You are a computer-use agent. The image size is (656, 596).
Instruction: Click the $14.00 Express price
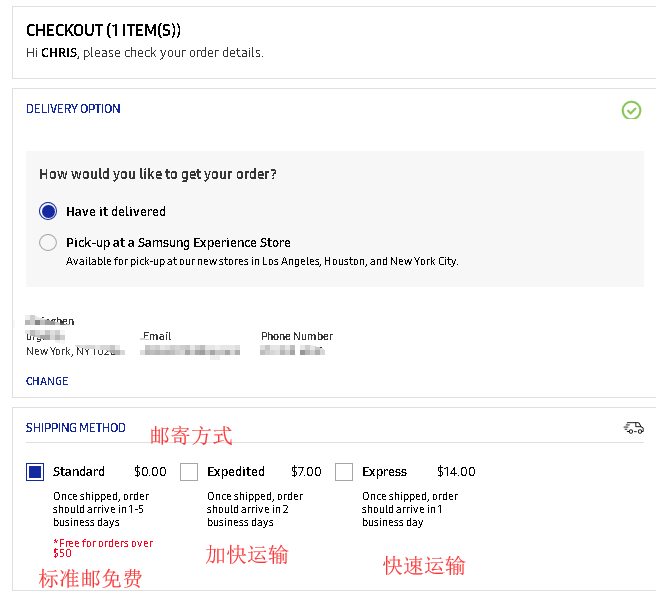(x=456, y=472)
